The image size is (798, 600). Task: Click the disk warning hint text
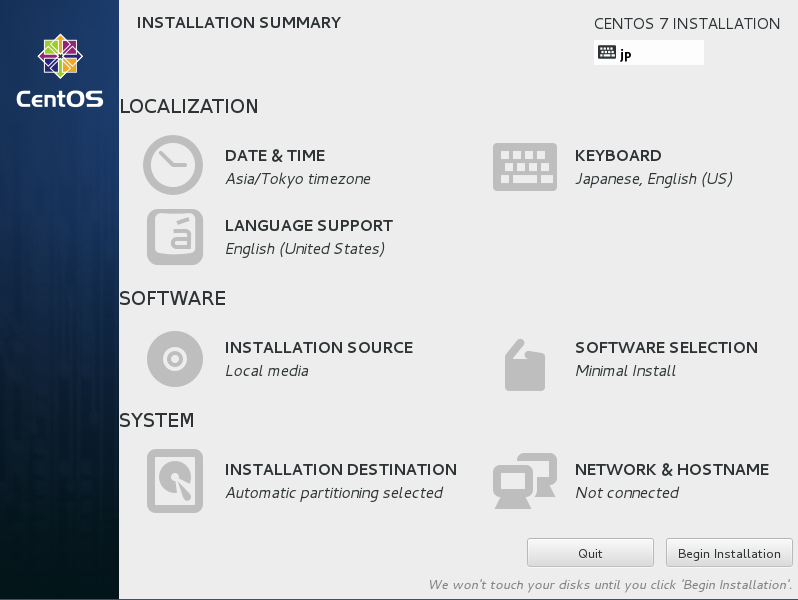click(610, 585)
